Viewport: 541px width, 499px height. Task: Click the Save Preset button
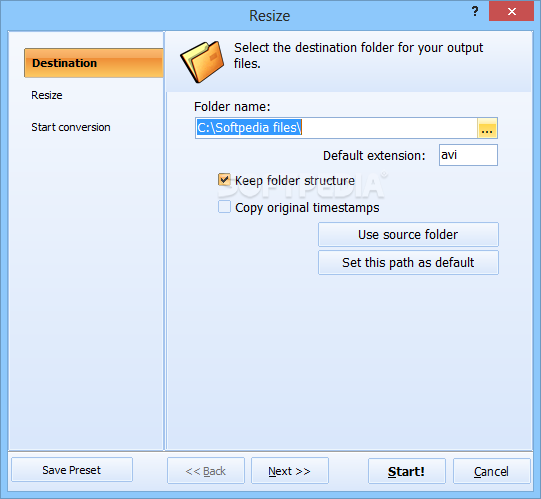pyautogui.click(x=72, y=470)
